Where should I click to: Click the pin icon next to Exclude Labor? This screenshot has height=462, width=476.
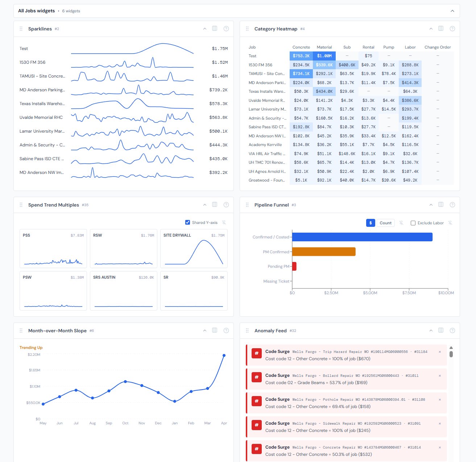click(x=450, y=222)
